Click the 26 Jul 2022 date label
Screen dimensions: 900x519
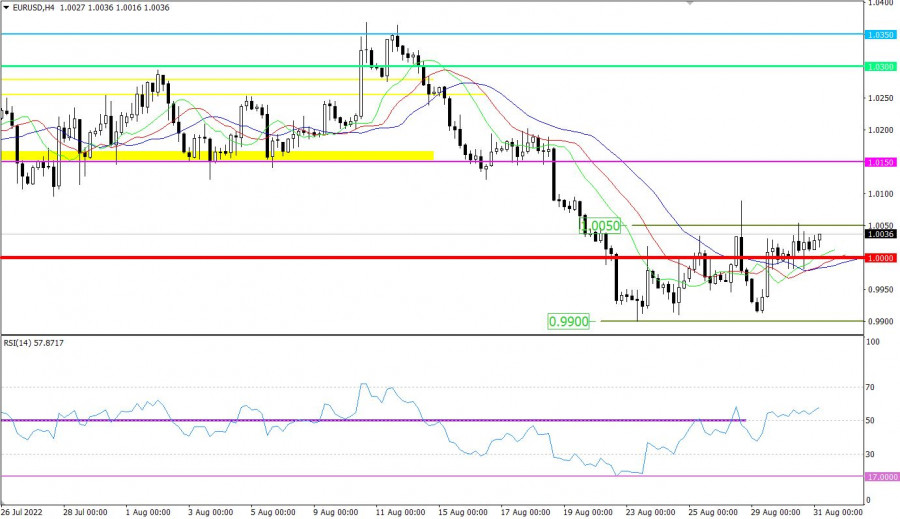21,512
